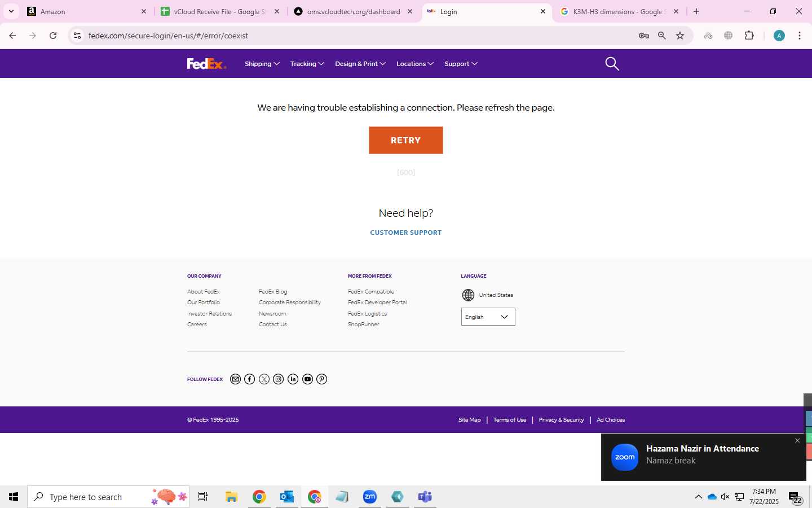Open FedEx X (Twitter) icon
Image resolution: width=812 pixels, height=508 pixels.
pos(264,379)
